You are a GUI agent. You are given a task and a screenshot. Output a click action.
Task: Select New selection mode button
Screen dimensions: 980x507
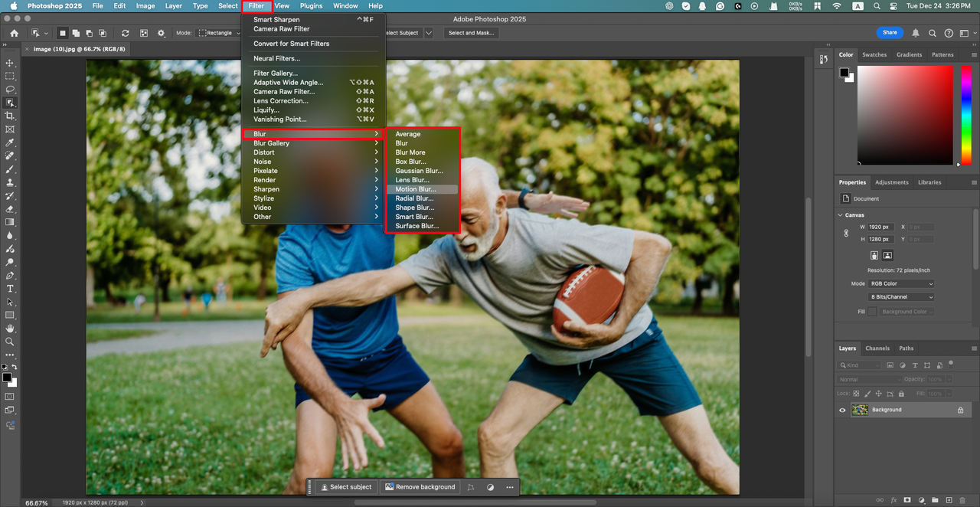(x=63, y=33)
